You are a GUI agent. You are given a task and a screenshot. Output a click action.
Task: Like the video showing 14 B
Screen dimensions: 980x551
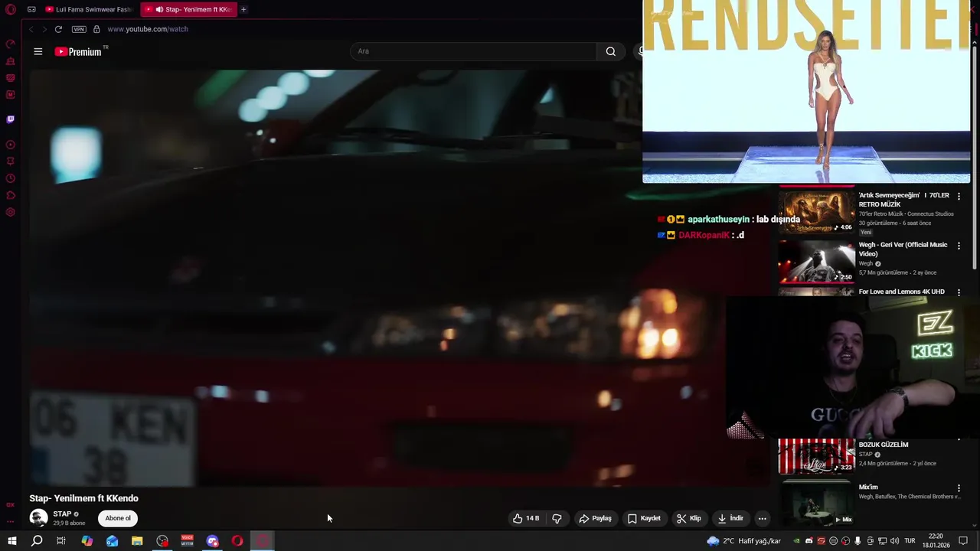pos(526,518)
